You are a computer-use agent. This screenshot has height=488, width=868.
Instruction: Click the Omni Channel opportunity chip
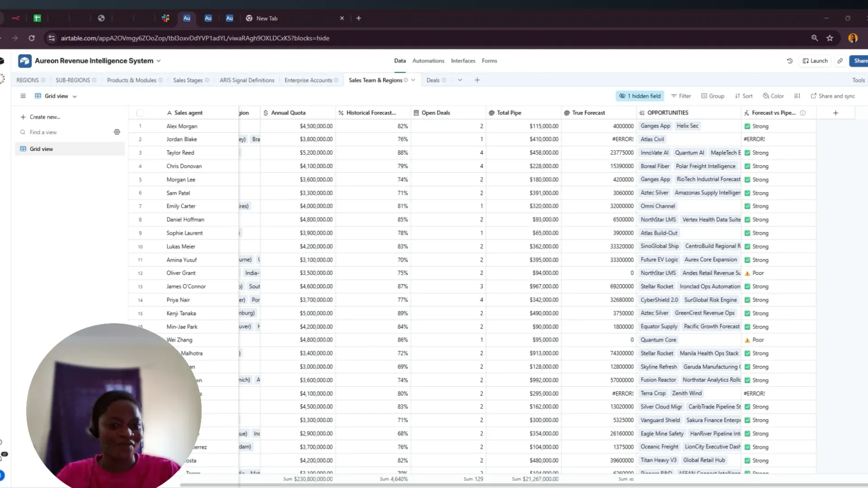pyautogui.click(x=658, y=206)
